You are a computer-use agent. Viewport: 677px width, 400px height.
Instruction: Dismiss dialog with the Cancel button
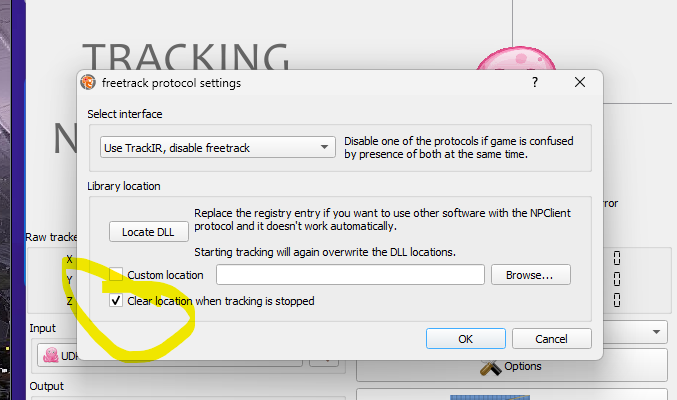(x=551, y=339)
